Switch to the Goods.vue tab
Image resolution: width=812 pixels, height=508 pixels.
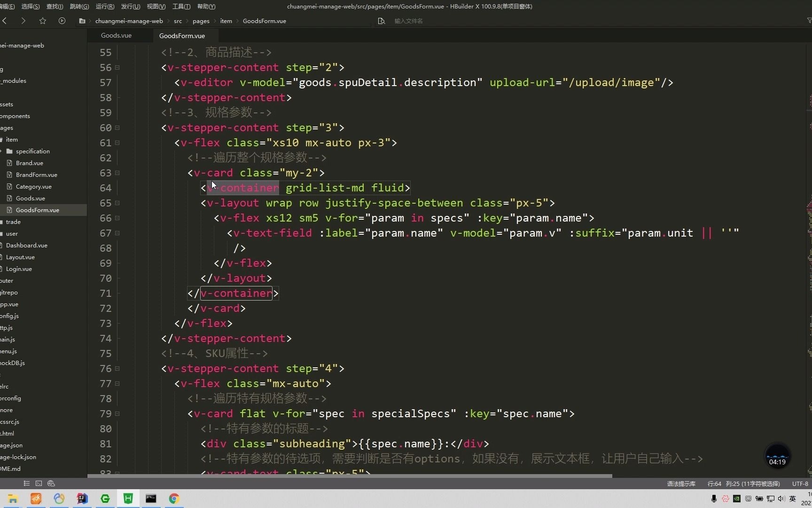pyautogui.click(x=116, y=35)
